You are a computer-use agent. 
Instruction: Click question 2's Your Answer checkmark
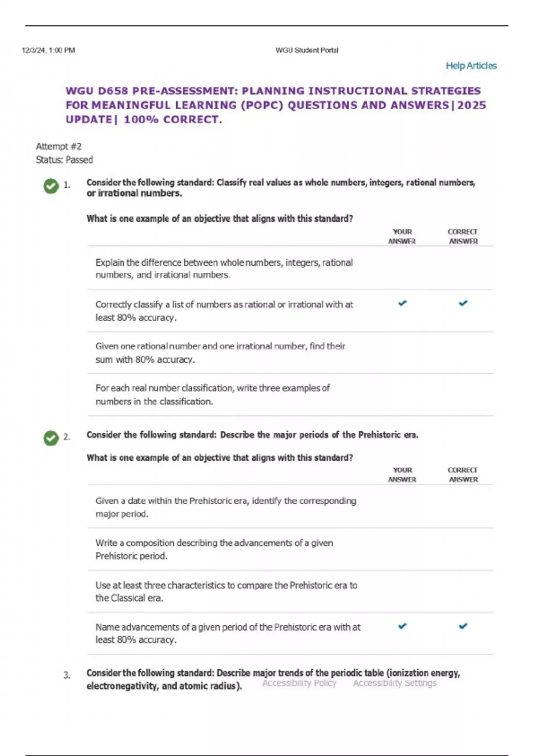402,626
